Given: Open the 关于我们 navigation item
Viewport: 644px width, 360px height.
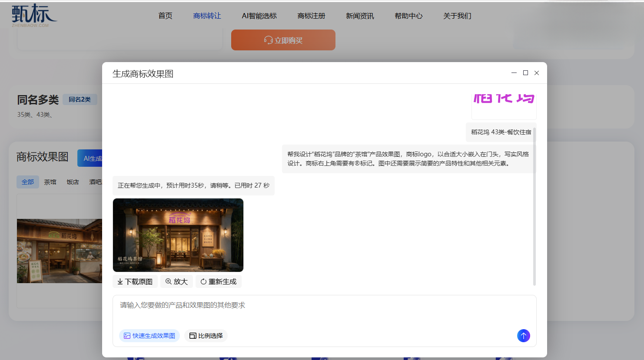Looking at the screenshot, I should (x=457, y=16).
